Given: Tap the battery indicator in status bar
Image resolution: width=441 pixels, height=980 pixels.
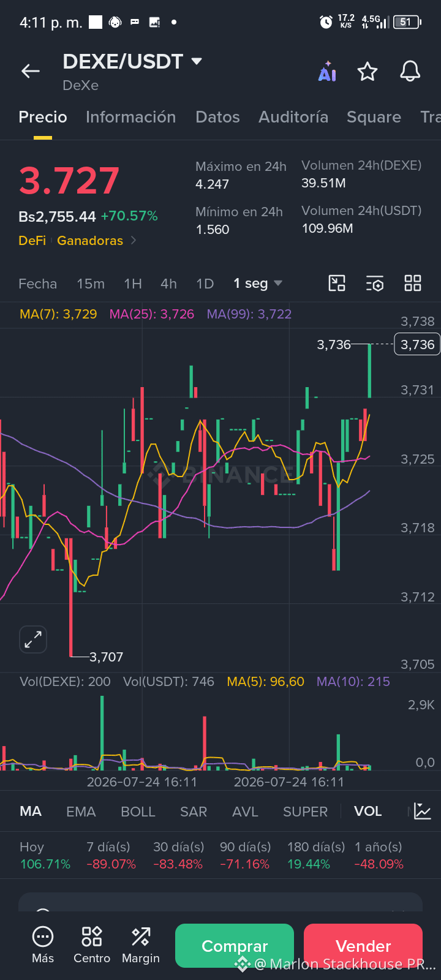Looking at the screenshot, I should [x=407, y=22].
